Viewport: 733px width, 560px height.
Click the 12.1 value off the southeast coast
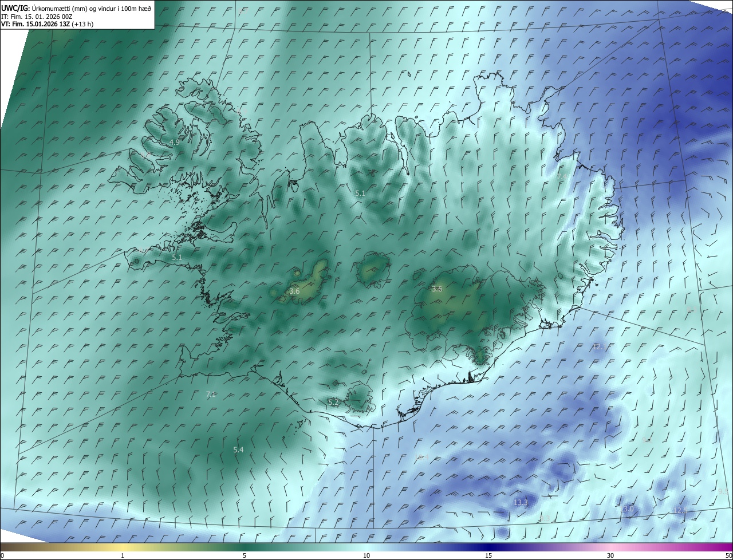pos(600,347)
